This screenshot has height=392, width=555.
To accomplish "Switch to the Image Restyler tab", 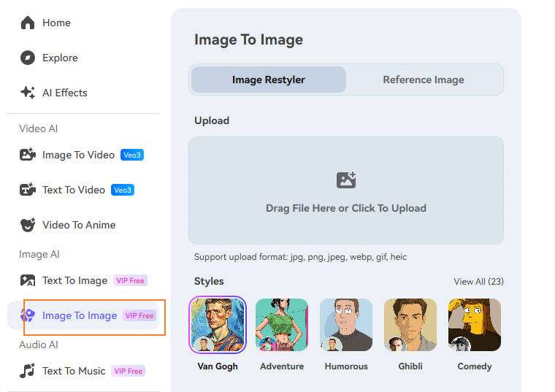I will (269, 80).
